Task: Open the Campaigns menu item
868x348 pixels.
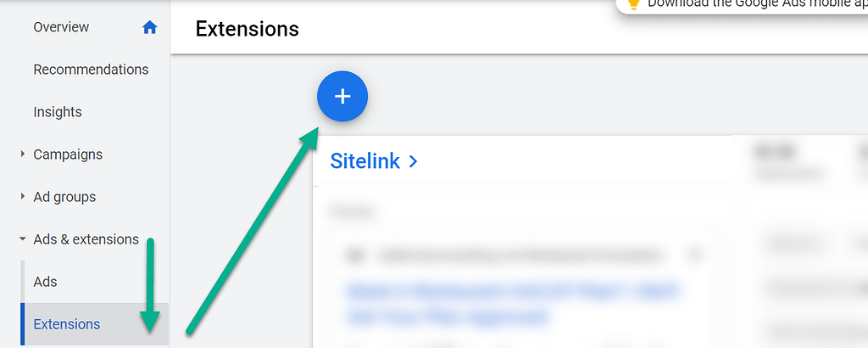Action: click(x=68, y=154)
